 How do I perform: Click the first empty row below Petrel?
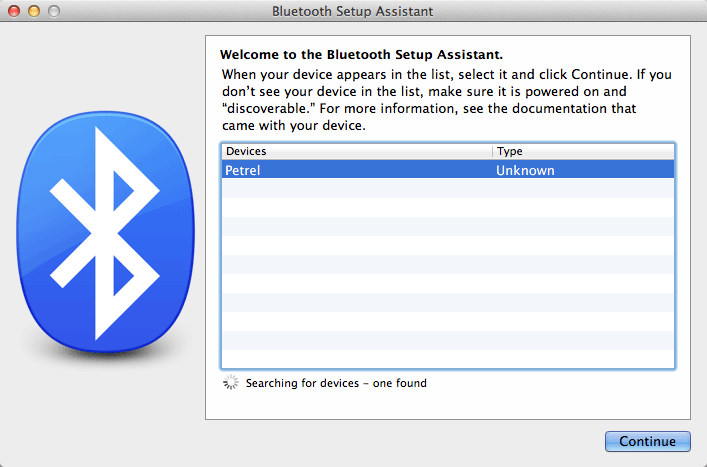tap(448, 189)
